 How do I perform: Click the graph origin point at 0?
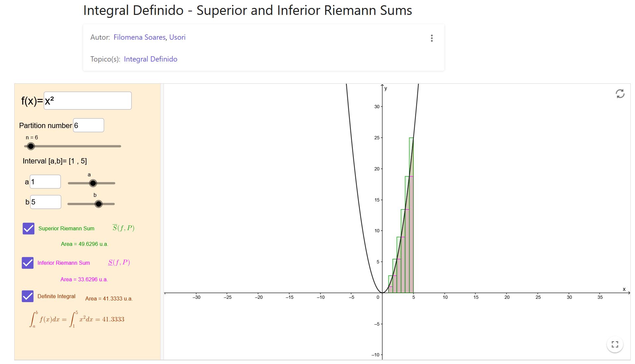(382, 293)
